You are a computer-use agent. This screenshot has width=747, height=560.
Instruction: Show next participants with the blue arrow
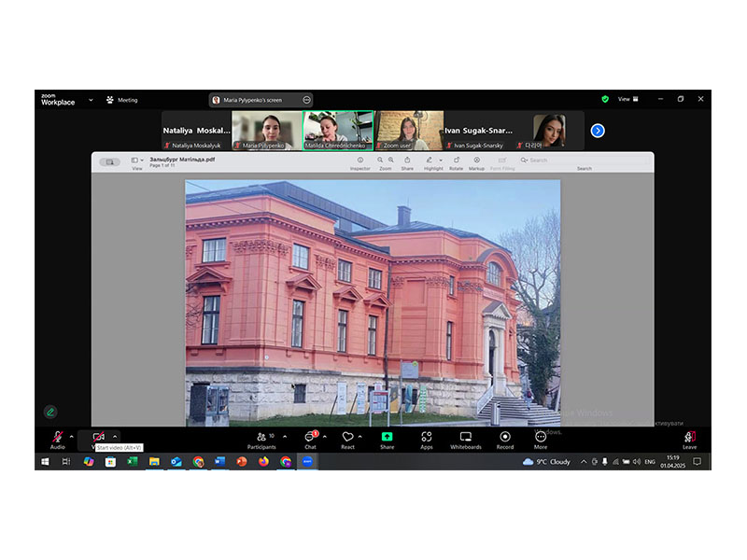[598, 131]
